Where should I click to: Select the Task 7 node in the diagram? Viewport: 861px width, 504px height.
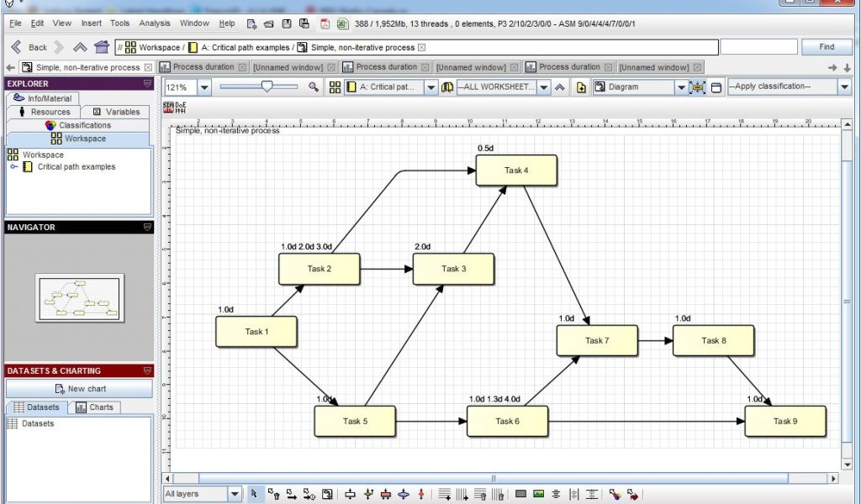point(596,341)
